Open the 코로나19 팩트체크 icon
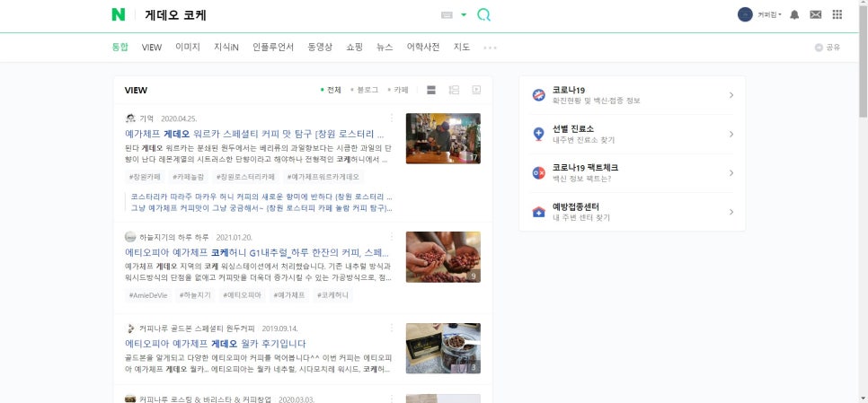The width and height of the screenshot is (868, 403). pyautogui.click(x=538, y=173)
